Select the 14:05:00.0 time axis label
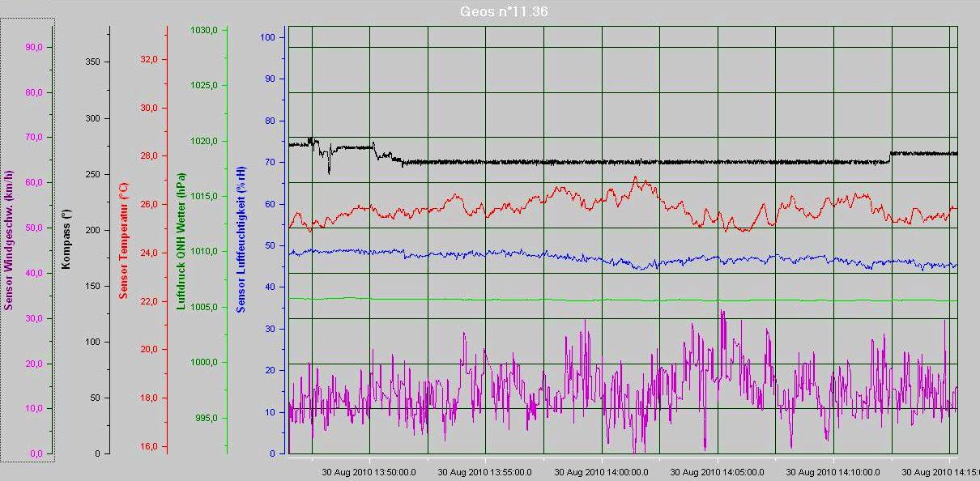This screenshot has width=980, height=481. pyautogui.click(x=718, y=471)
